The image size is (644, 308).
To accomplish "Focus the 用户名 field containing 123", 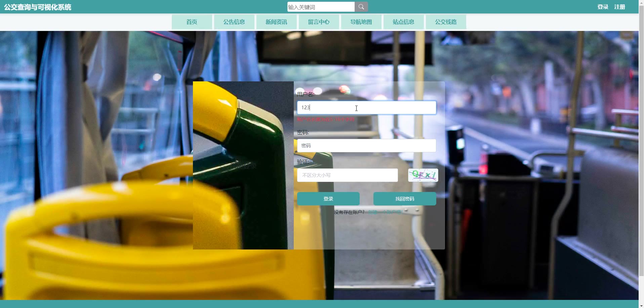I will click(x=367, y=108).
